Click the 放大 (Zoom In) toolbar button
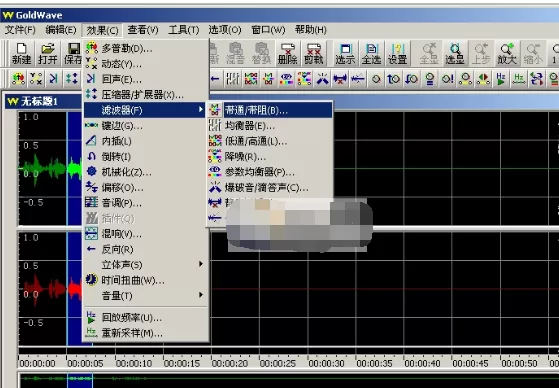Screen dimensions: 559x388 tap(507, 53)
